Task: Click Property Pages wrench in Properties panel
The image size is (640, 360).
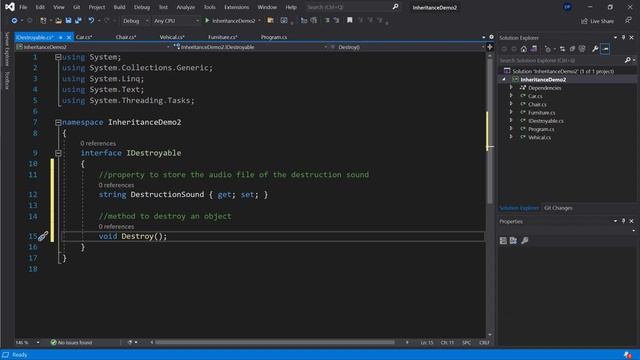Action: (x=524, y=241)
